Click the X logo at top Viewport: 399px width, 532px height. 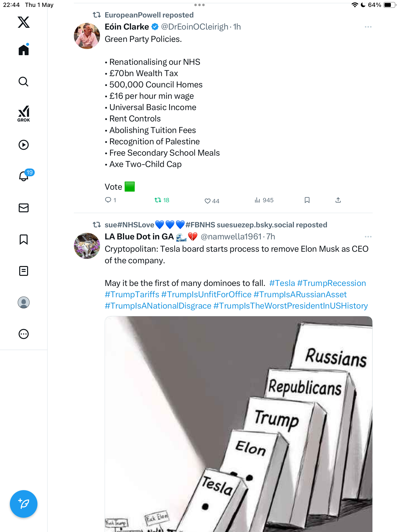click(x=24, y=22)
